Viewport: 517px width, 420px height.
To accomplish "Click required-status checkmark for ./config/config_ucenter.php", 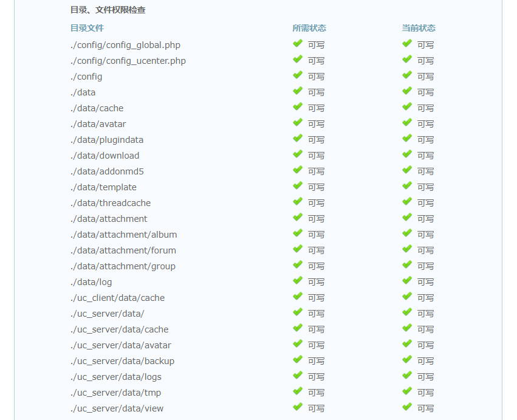I will (298, 60).
